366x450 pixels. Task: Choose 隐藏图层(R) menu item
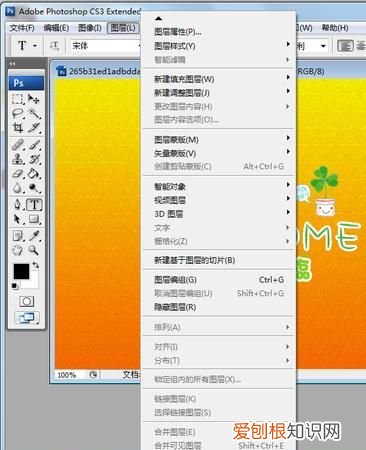pyautogui.click(x=219, y=307)
